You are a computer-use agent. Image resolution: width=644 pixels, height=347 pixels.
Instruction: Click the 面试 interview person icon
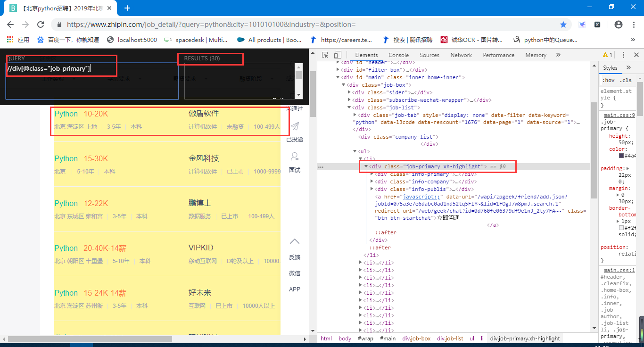(294, 157)
